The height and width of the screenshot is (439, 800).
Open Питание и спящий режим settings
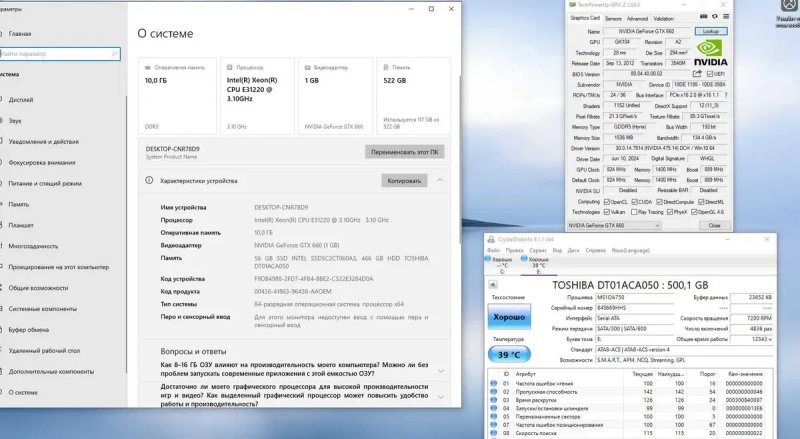pyautogui.click(x=45, y=183)
